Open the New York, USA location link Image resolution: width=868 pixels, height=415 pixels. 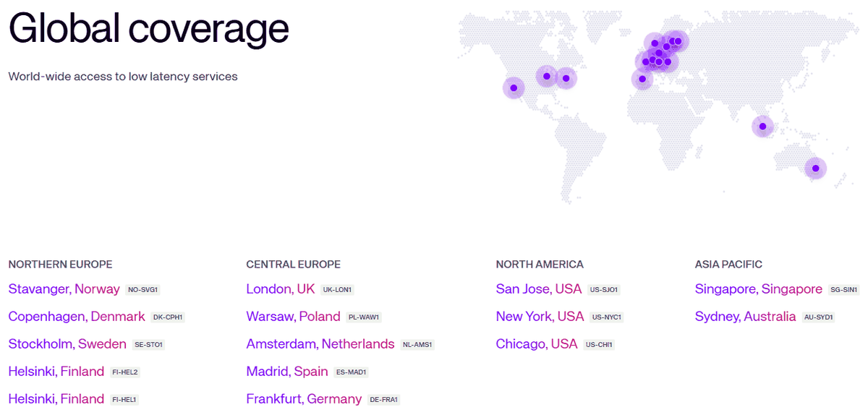click(x=540, y=317)
